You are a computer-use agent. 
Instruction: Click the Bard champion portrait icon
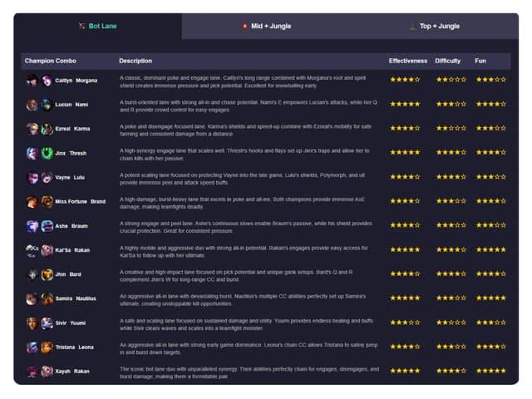coord(47,274)
